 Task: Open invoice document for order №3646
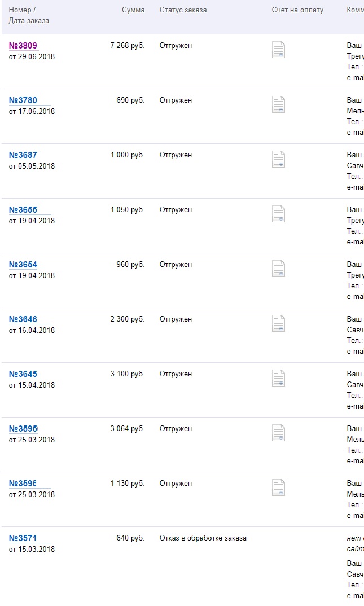[x=278, y=323]
